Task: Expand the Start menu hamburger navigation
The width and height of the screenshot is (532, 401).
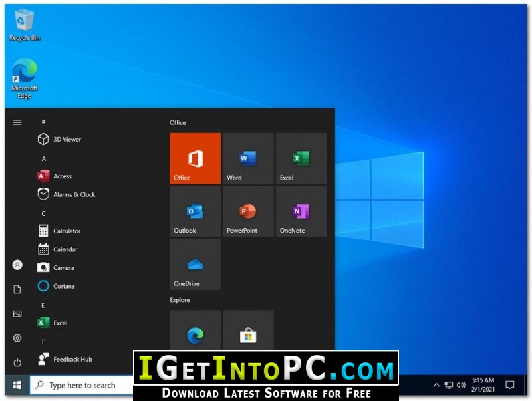Action: 17,122
